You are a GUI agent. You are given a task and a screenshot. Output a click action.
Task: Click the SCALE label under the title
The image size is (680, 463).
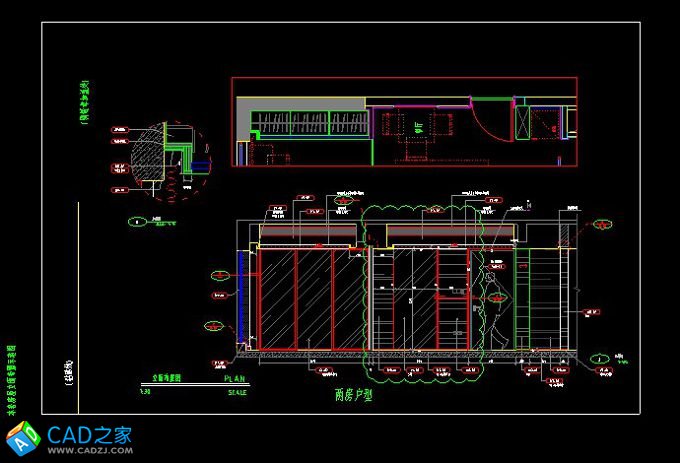click(232, 393)
